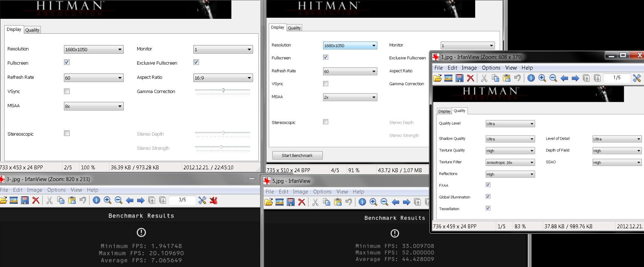Toggle Fullscreen checkbox in 2x MSAA screenshot

[x=326, y=57]
